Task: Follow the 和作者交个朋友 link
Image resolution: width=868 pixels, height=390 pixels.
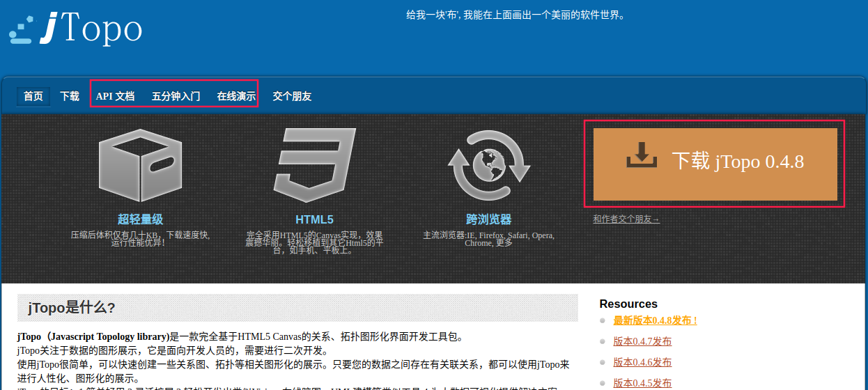Action: 626,219
